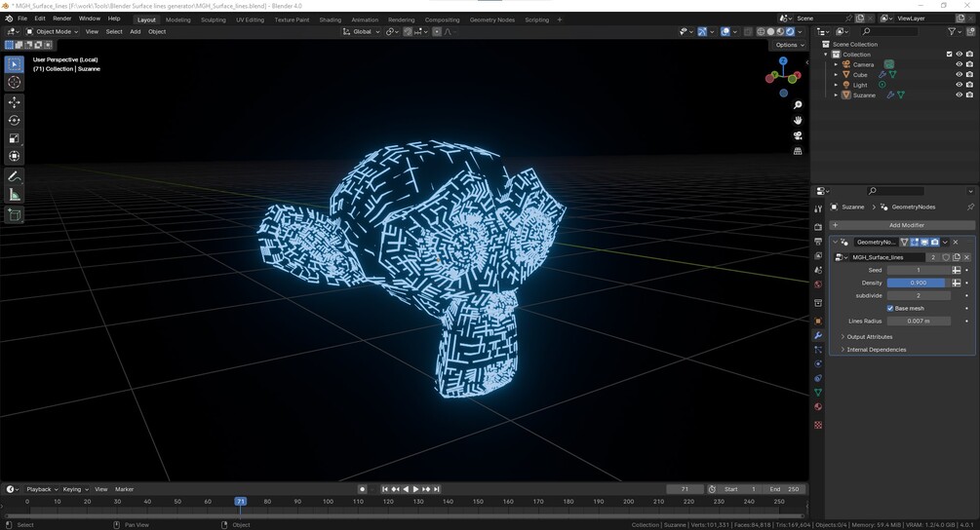The width and height of the screenshot is (980, 530).
Task: Open the Global transform orientation dropdown
Action: [x=361, y=31]
